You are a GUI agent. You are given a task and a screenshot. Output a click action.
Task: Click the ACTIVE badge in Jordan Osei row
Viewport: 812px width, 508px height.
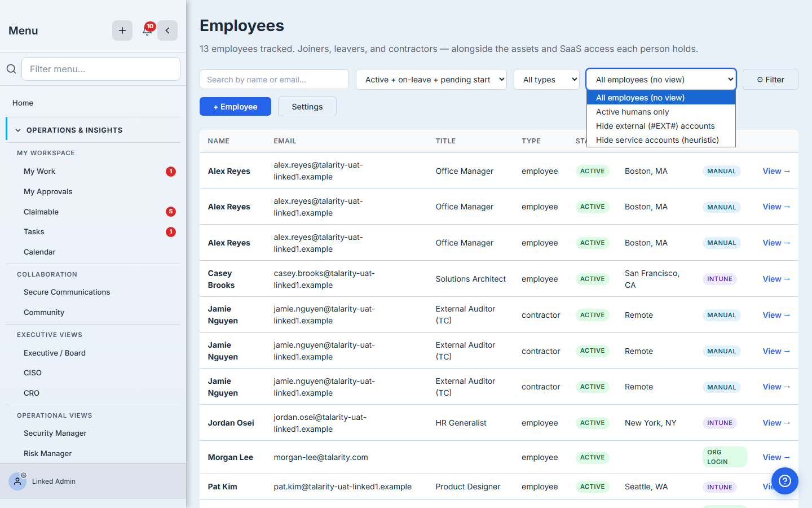pos(592,423)
